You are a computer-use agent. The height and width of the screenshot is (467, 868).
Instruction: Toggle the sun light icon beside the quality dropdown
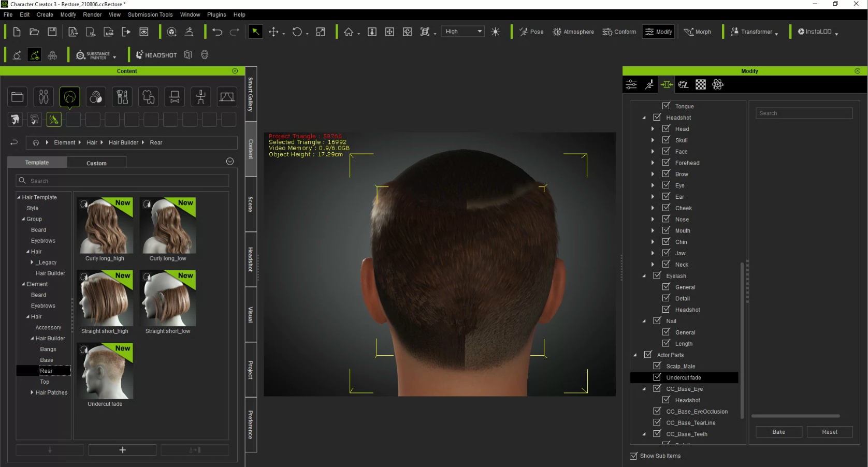[x=496, y=32]
